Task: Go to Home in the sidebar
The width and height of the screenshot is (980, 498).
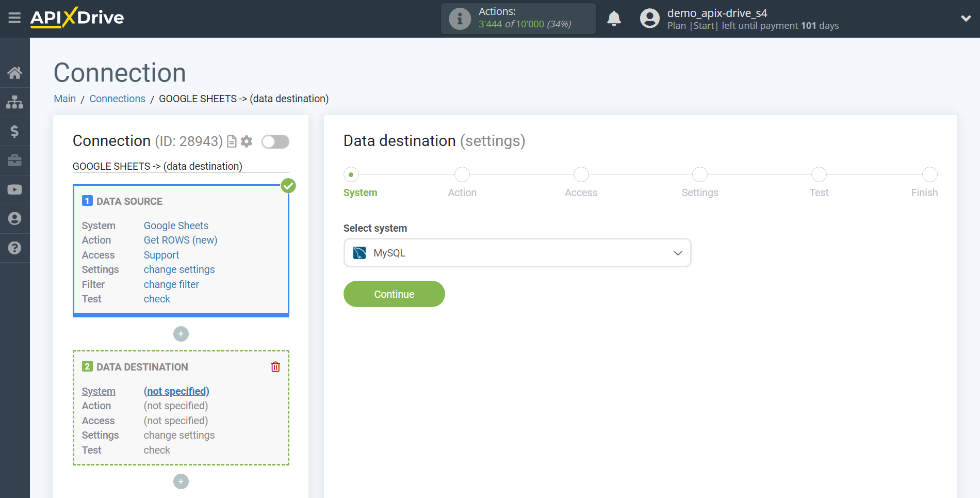Action: (x=14, y=73)
